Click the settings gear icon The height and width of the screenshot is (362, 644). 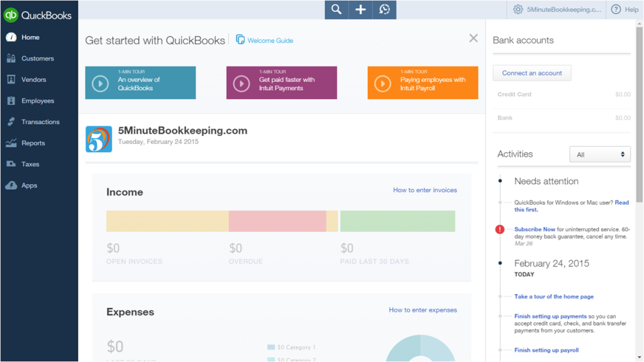(518, 9)
